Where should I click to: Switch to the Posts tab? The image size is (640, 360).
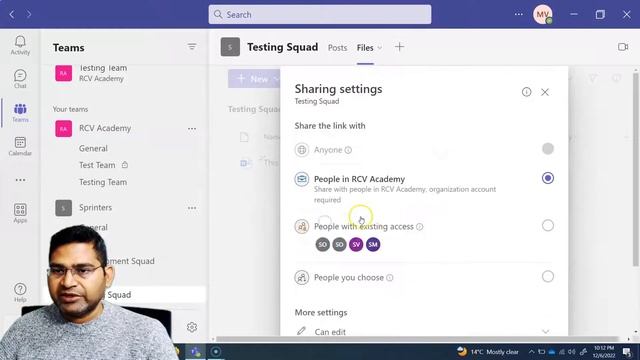[x=338, y=48]
